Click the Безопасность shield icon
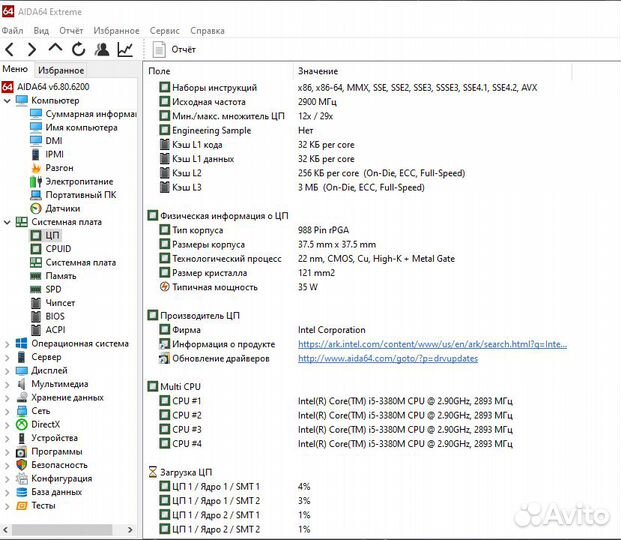Image resolution: width=621 pixels, height=540 pixels. 21,465
